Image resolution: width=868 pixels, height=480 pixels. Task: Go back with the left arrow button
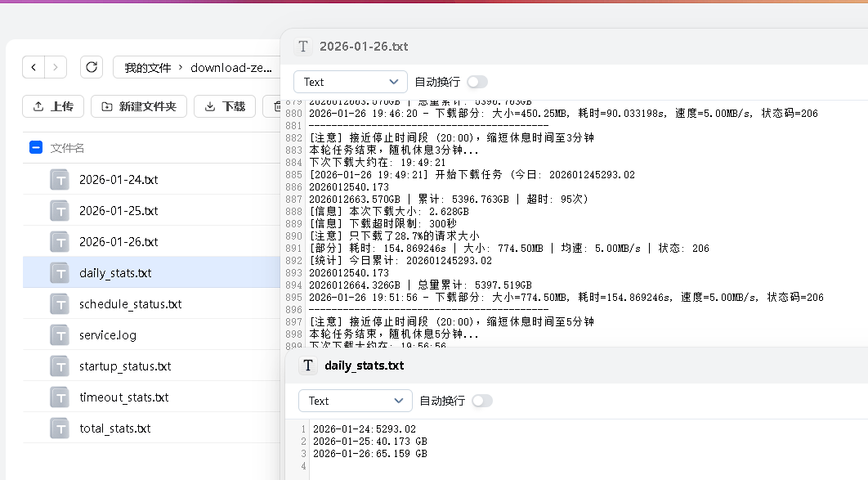click(x=34, y=68)
